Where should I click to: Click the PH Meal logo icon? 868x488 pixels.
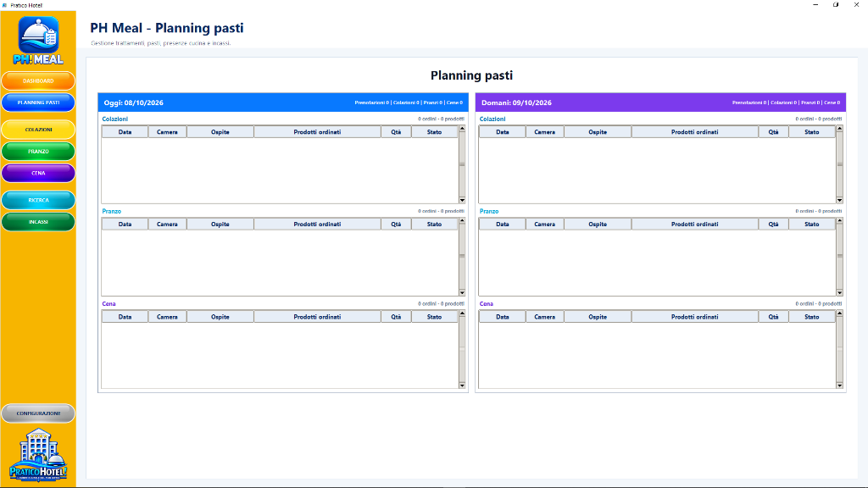38,41
